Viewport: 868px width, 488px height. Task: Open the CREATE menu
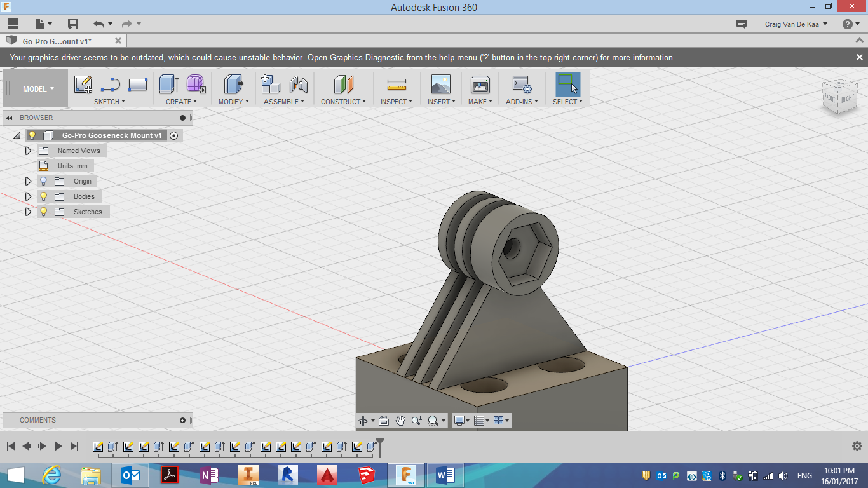pyautogui.click(x=181, y=102)
